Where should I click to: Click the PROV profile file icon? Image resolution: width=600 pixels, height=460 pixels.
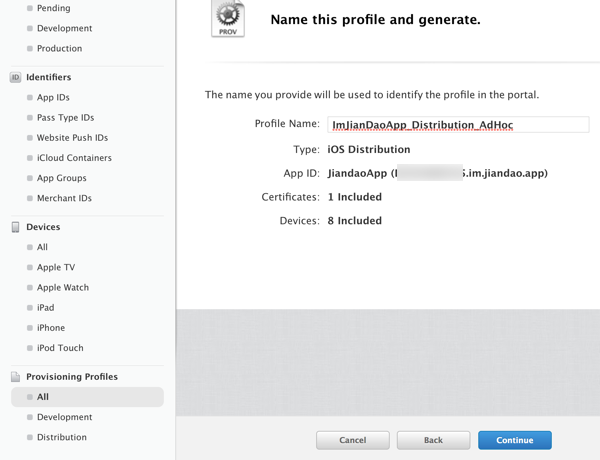(228, 19)
